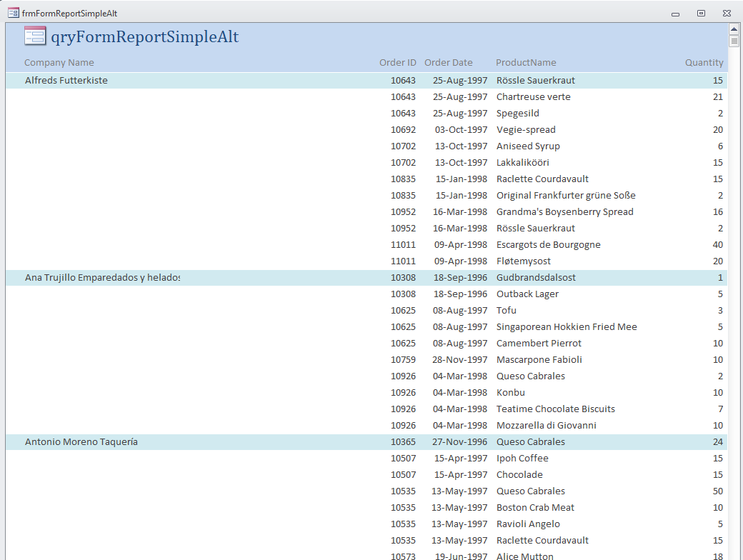743x560 pixels.
Task: Click product Gudbrandsdalsost
Action: click(536, 278)
